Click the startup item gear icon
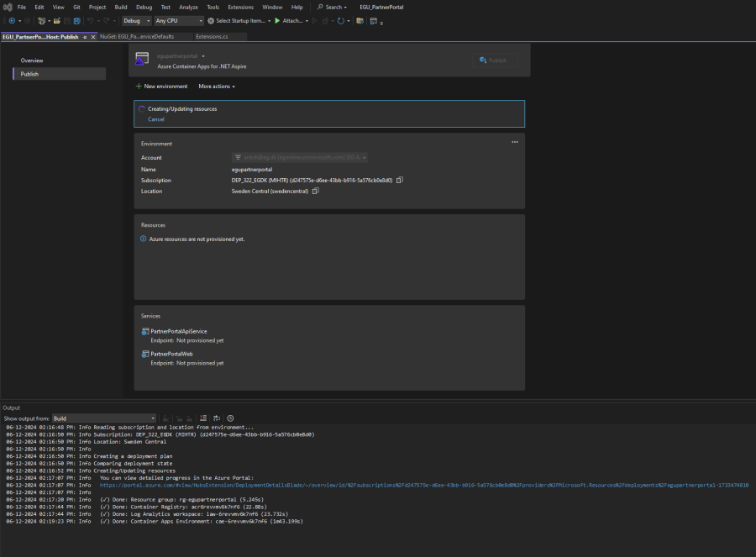The height and width of the screenshot is (557, 756). pos(211,21)
